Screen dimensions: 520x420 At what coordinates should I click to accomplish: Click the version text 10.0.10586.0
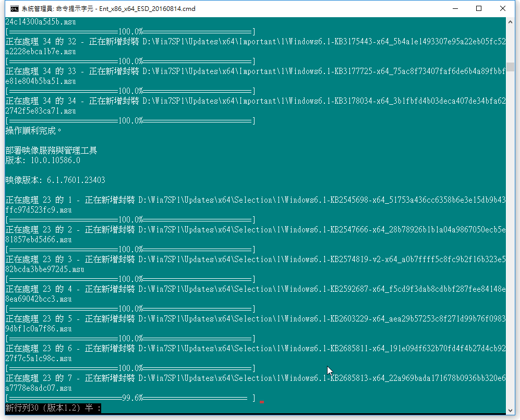pos(55,160)
